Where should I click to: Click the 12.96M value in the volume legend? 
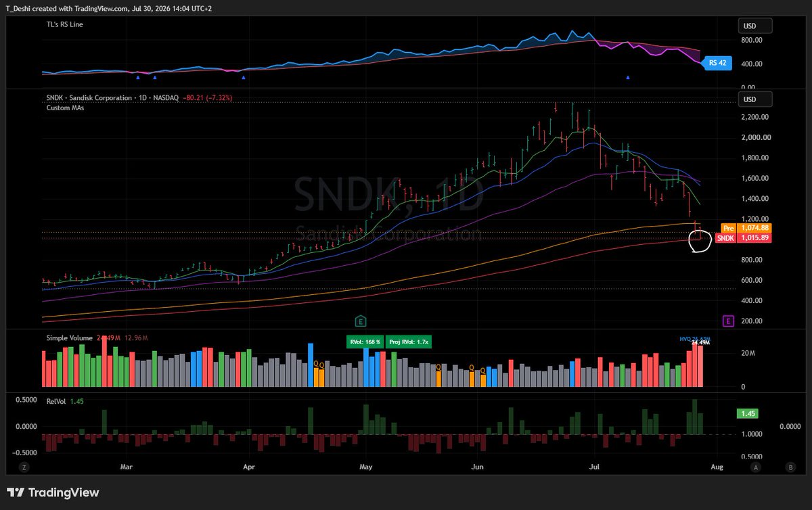[136, 338]
